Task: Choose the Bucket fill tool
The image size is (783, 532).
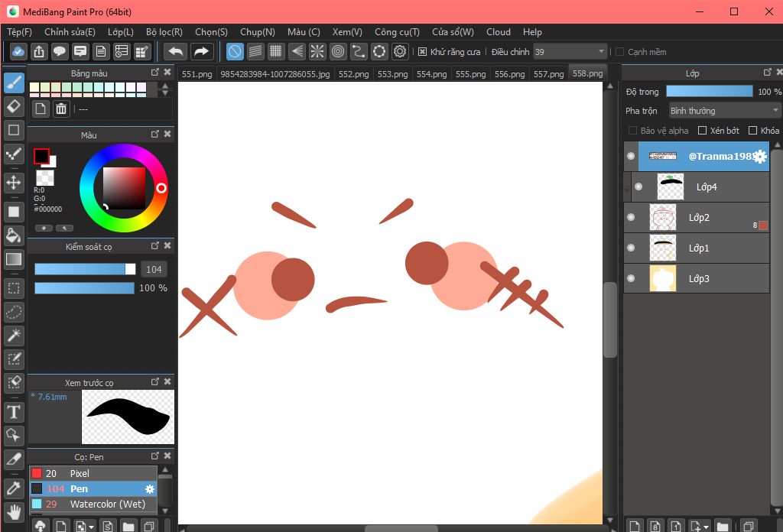Action: pos(14,235)
